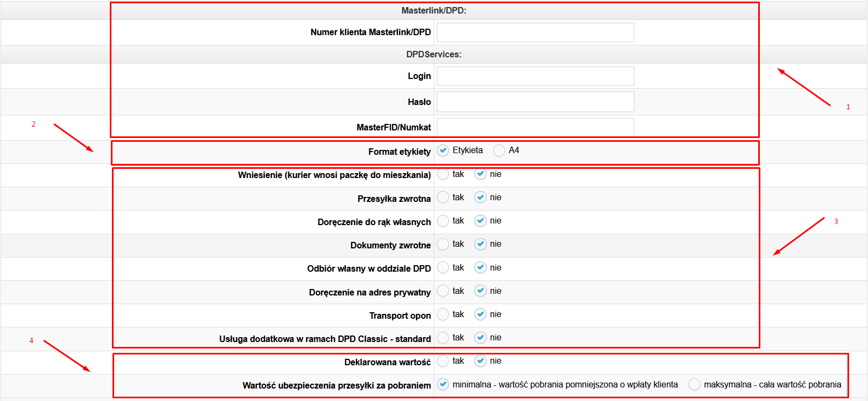The width and height of the screenshot is (868, 401).
Task: Click the Transport opon label text
Action: [x=400, y=315]
